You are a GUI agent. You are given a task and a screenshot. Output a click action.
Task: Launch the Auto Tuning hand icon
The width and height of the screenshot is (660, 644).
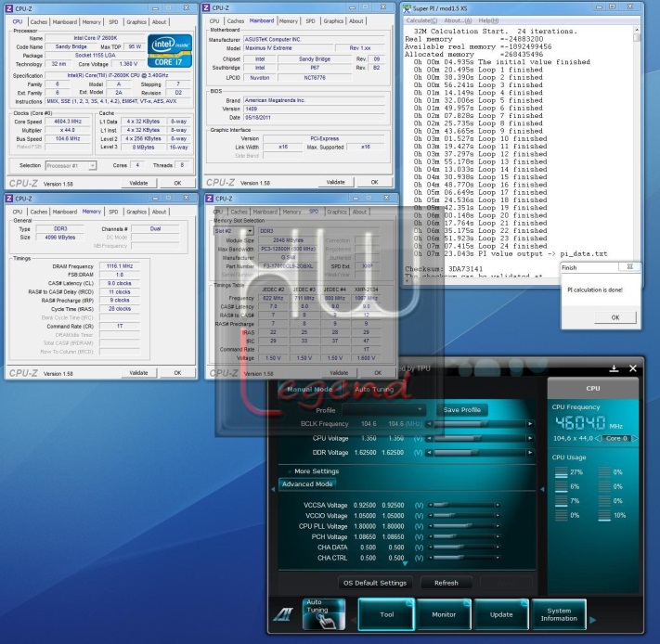324,614
